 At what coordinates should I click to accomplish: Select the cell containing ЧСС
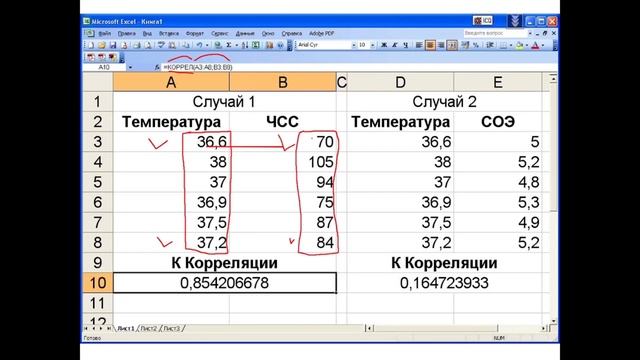click(x=282, y=122)
